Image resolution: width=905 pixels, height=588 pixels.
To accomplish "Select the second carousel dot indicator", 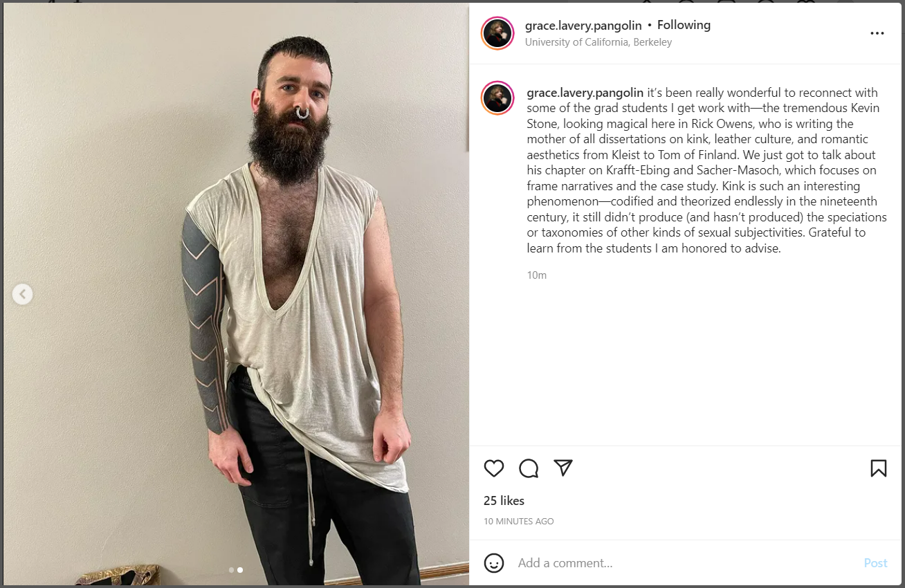I will (x=240, y=570).
